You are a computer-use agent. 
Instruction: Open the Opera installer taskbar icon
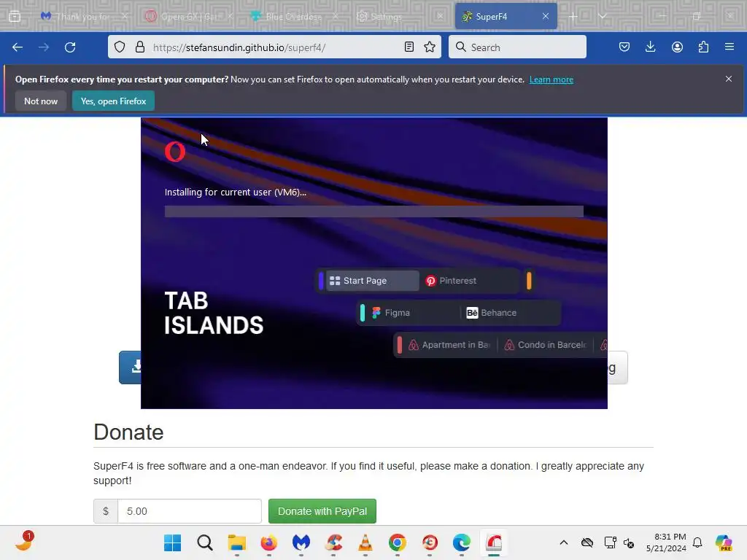point(494,542)
